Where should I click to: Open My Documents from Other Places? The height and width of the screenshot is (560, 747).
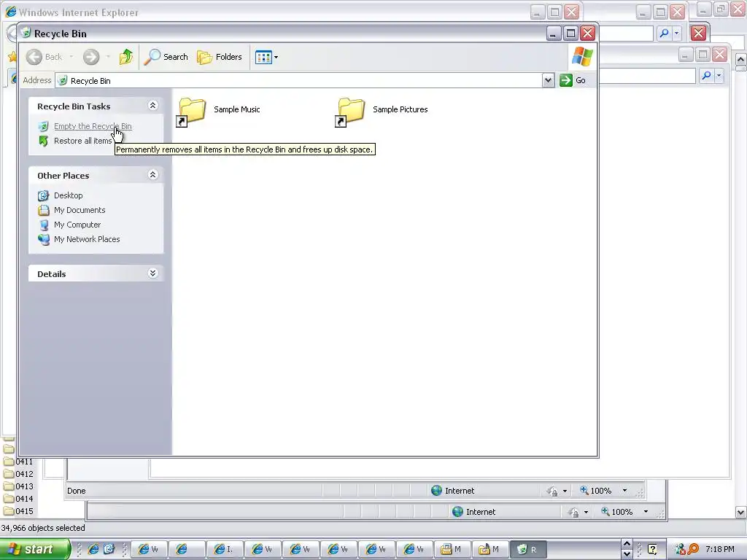point(80,210)
